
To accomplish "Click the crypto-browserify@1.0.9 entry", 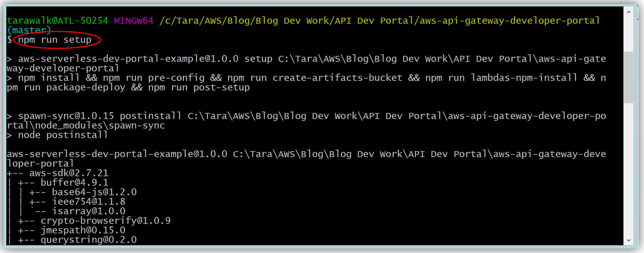I will tap(105, 221).
